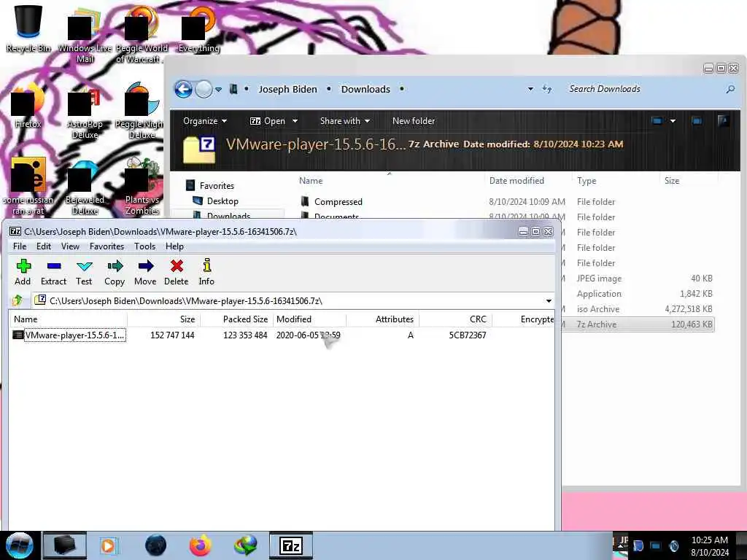Click the Add button in 7-Zip toolbar

tap(23, 272)
